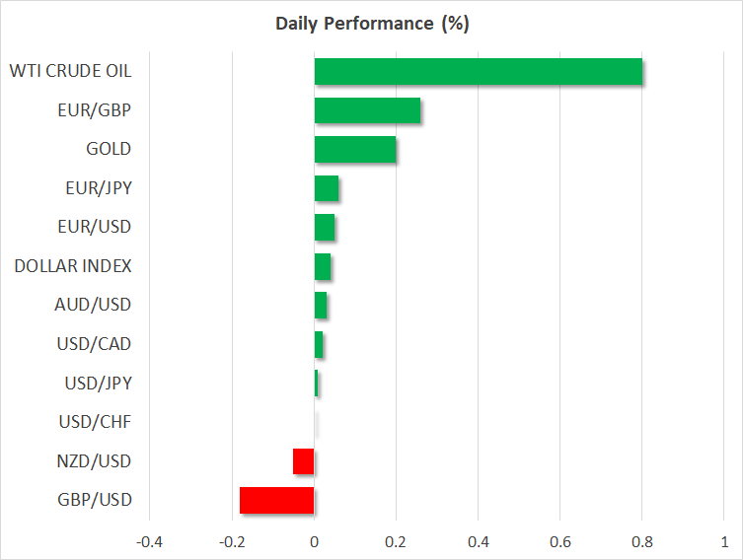
Task: Click the 0.8 value on horizontal axis
Action: [642, 541]
